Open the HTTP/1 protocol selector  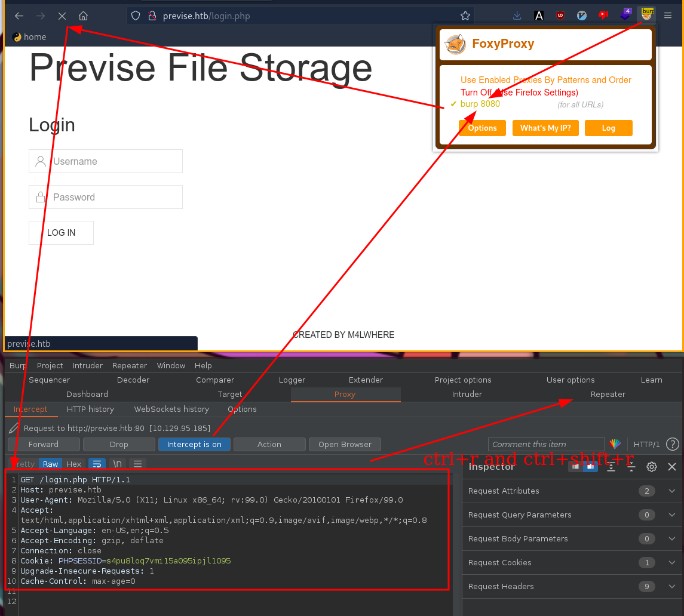tap(646, 444)
